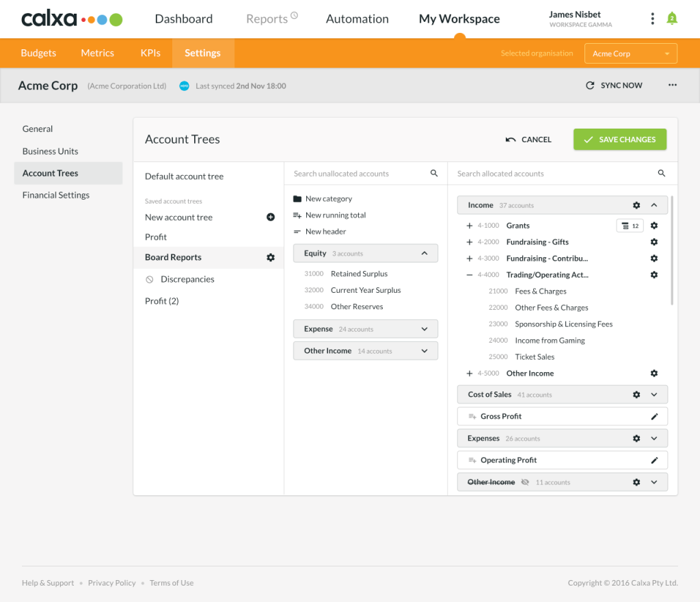This screenshot has width=700, height=602.
Task: Open gear settings for Trading/Operating Act...
Action: point(654,274)
